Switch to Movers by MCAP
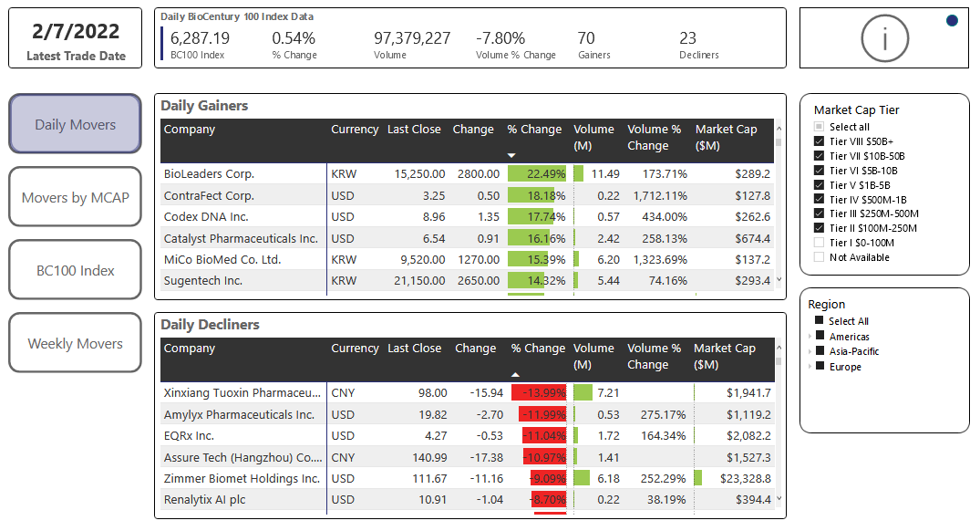 [75, 197]
